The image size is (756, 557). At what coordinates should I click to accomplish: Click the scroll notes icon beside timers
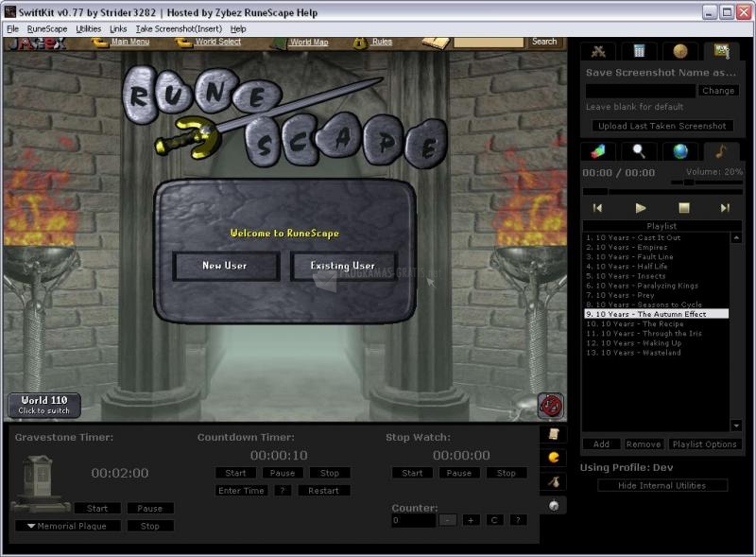coord(554,434)
